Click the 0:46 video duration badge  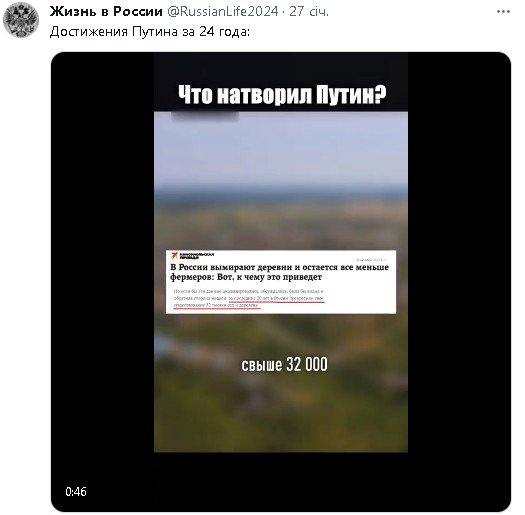coord(76,492)
